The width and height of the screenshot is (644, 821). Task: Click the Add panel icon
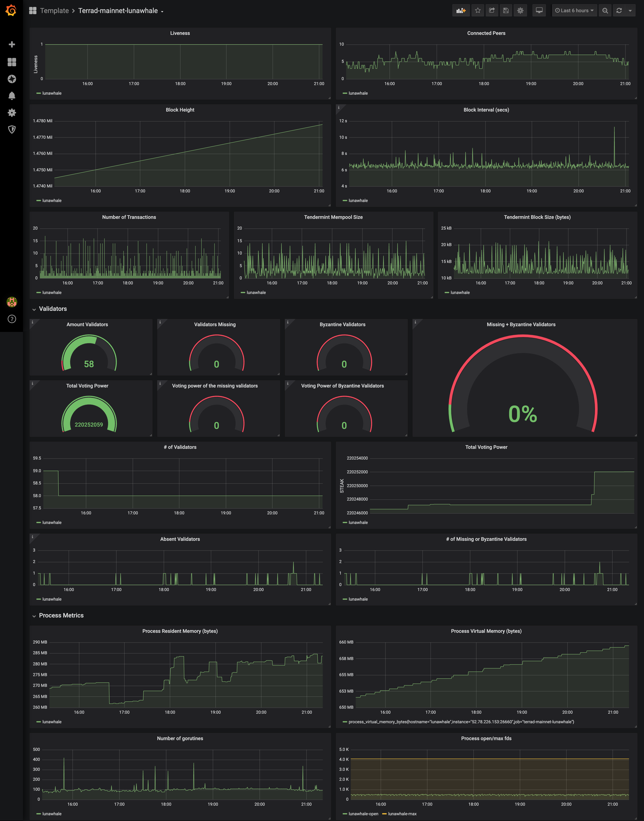pyautogui.click(x=461, y=11)
